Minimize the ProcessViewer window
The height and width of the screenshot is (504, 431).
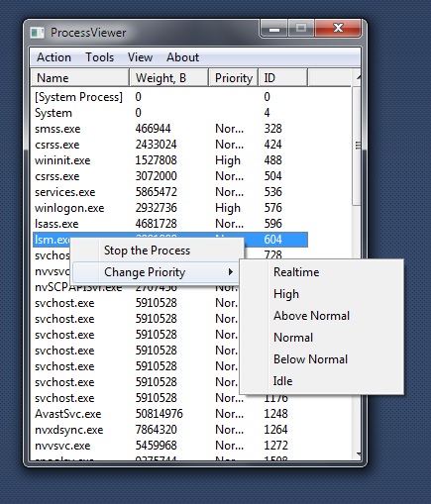click(x=274, y=29)
